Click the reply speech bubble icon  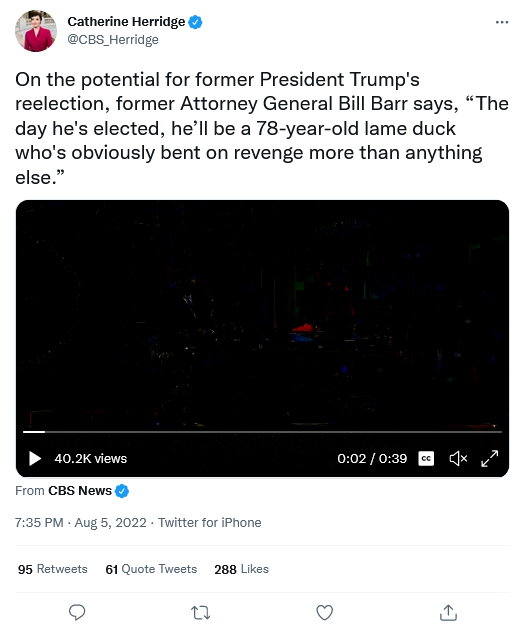[x=77, y=613]
